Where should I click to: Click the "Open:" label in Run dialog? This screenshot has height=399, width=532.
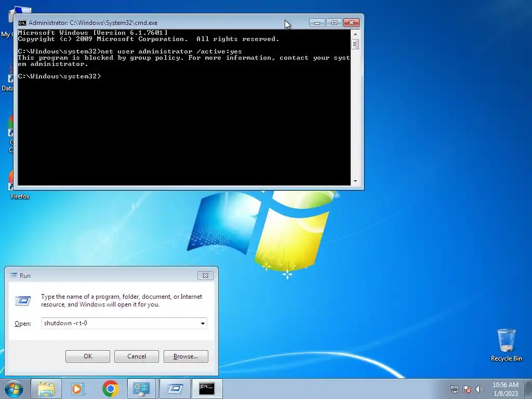point(23,324)
